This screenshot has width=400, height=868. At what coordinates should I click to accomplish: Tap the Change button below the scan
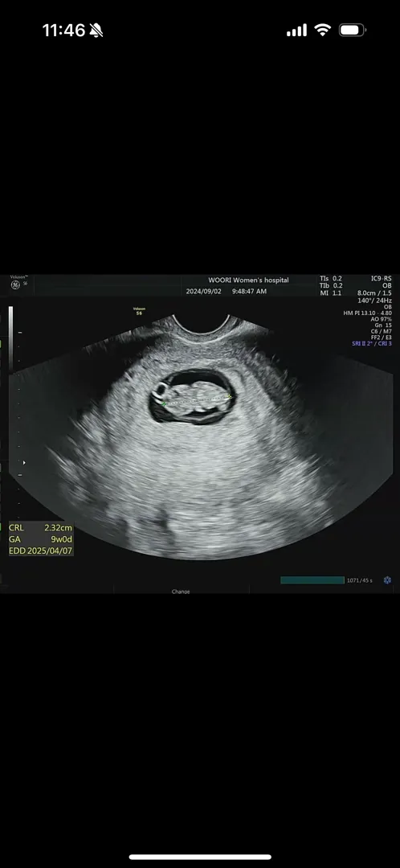(x=181, y=592)
